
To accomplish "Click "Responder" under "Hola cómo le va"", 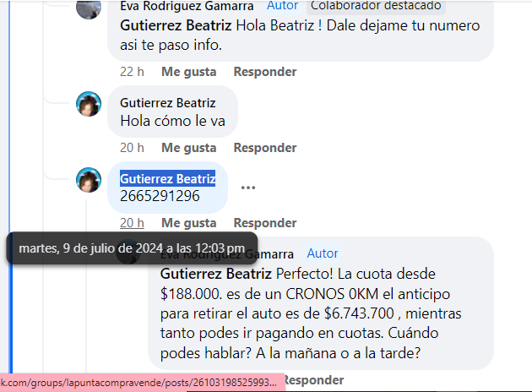I will coord(265,148).
